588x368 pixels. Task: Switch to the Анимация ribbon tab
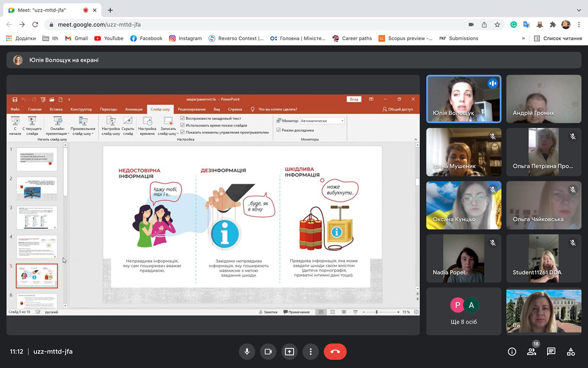coord(134,109)
